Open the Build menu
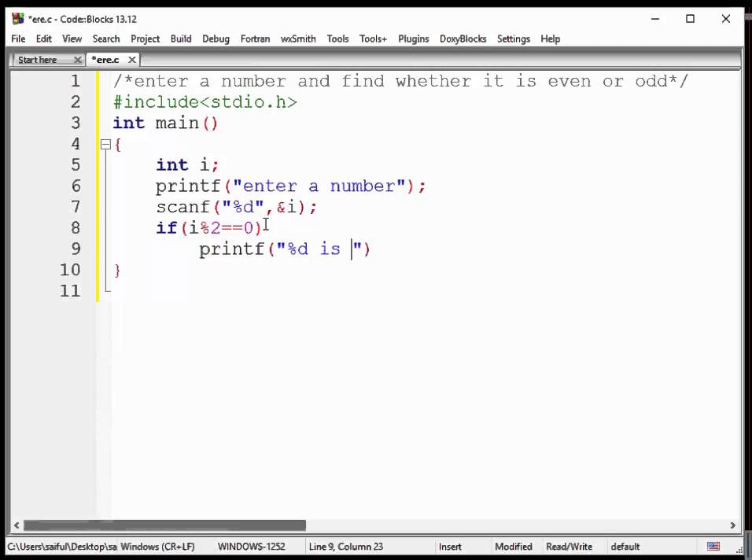This screenshot has width=752, height=560. [x=180, y=39]
